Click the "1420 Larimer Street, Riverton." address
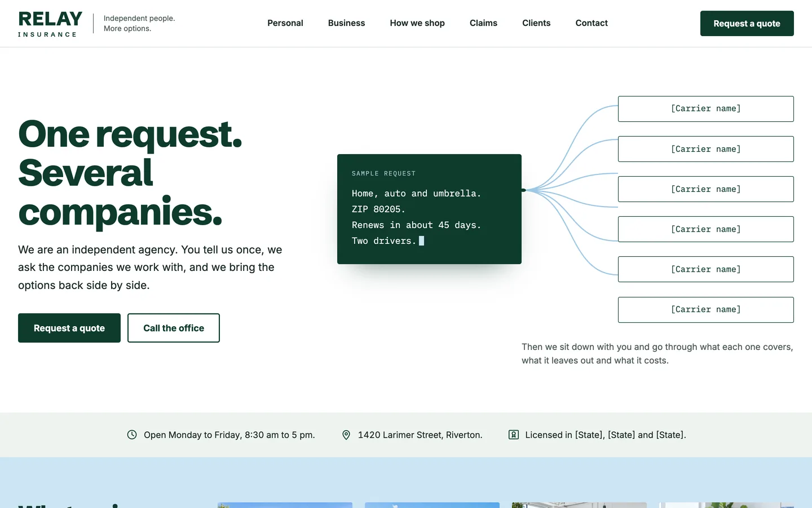812x508 pixels. click(x=420, y=435)
